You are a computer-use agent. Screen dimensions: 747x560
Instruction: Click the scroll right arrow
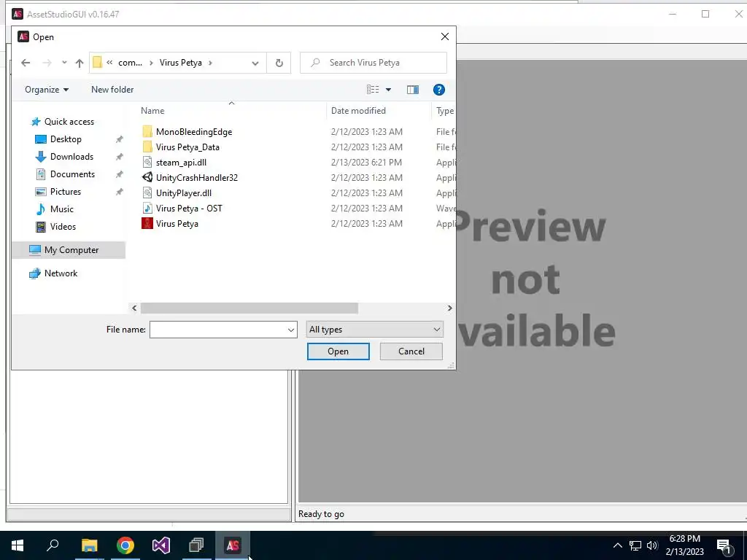pyautogui.click(x=449, y=308)
